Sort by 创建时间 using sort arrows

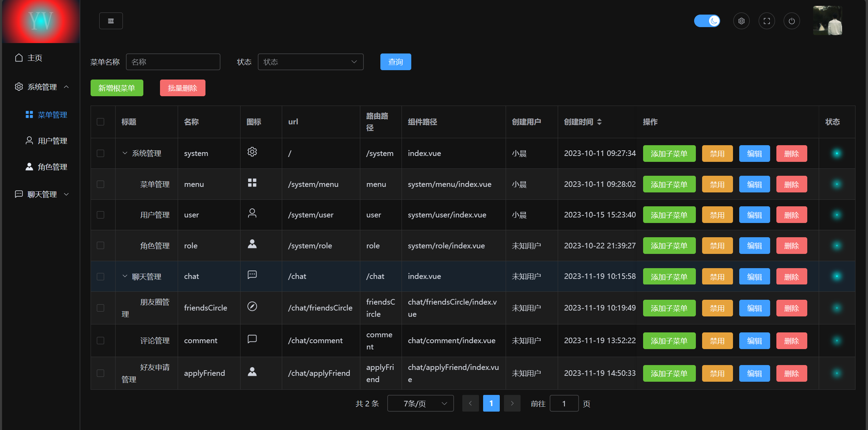point(599,122)
